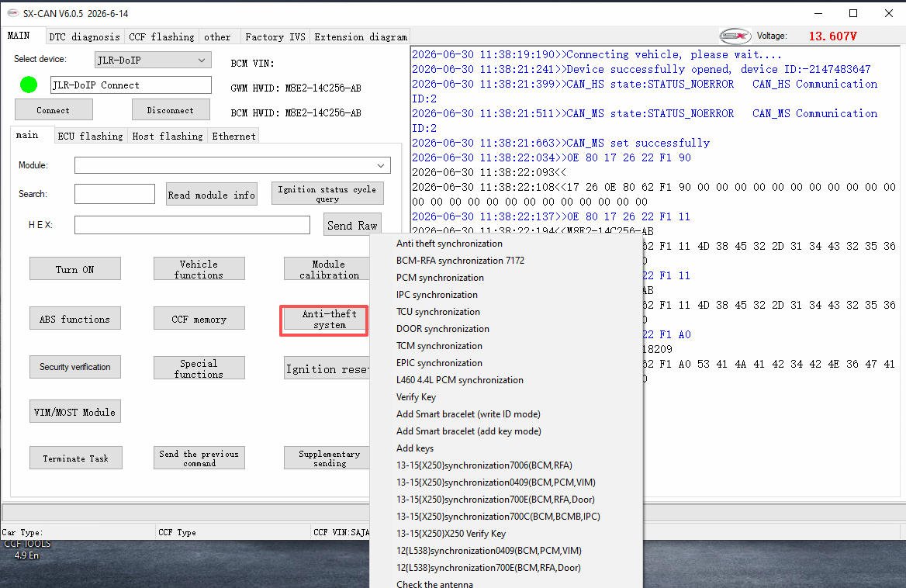Click the SX logo beside Voltage
Screen dimensions: 906x588
[x=735, y=36]
